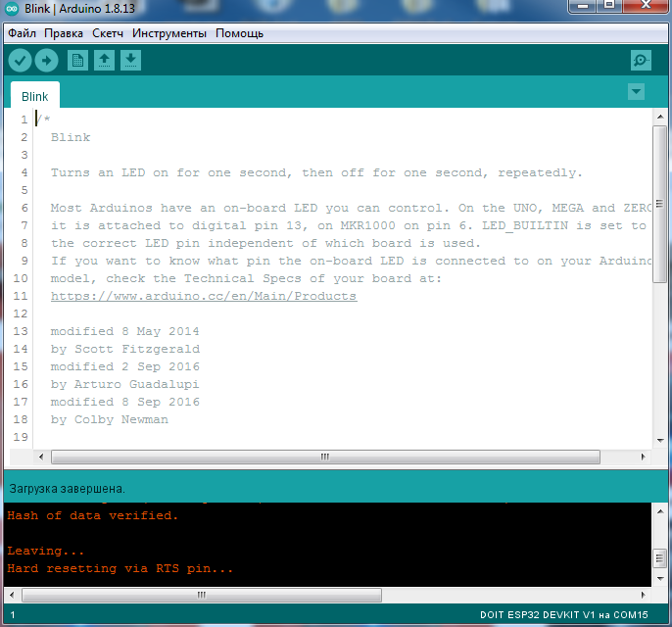Click editor horizontal scroll left arrow
The width and height of the screenshot is (672, 627).
(x=41, y=457)
